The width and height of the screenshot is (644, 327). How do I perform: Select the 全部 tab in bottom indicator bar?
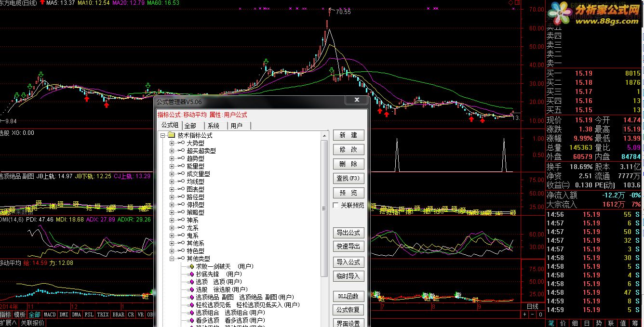(34, 314)
